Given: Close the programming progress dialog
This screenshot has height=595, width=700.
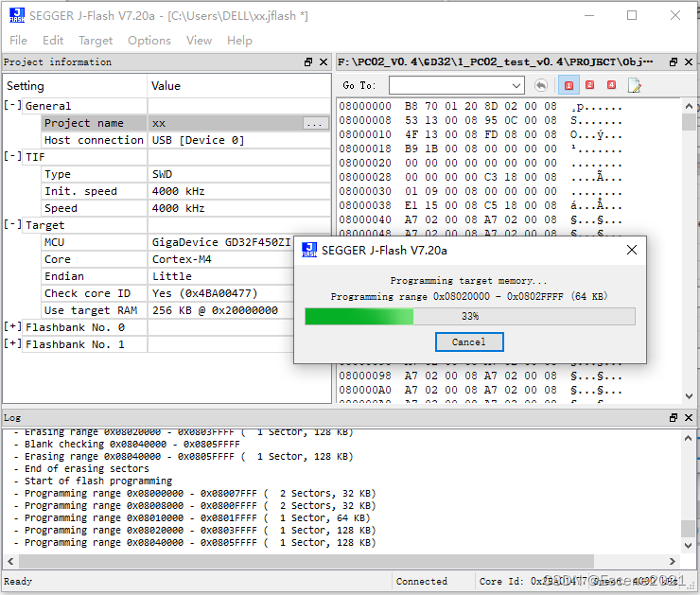Looking at the screenshot, I should click(631, 250).
